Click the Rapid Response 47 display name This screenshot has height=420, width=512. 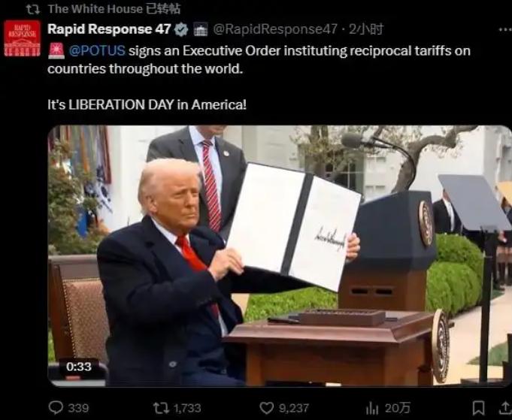pos(109,29)
